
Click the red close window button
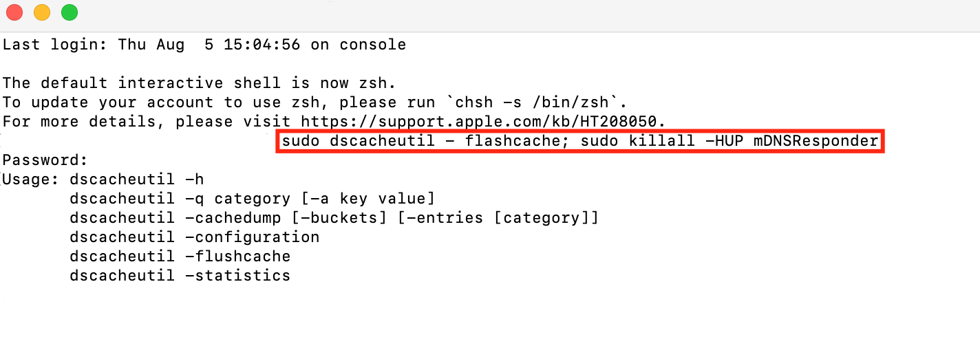[14, 12]
